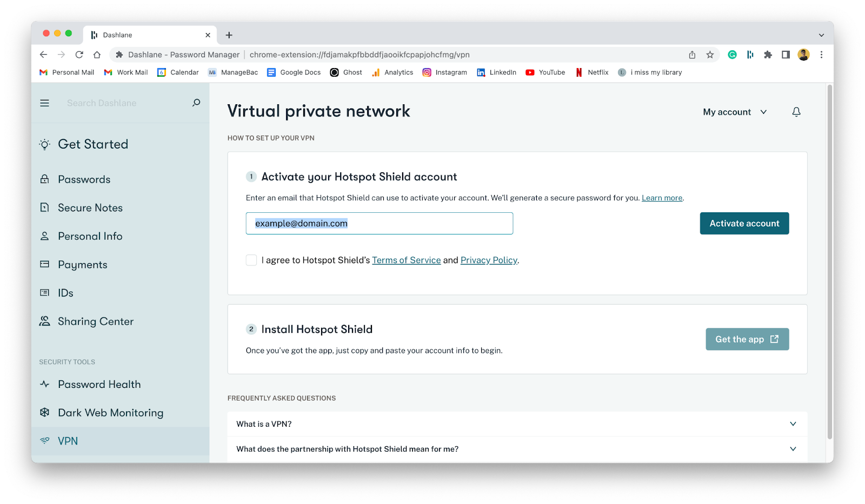Image resolution: width=865 pixels, height=504 pixels.
Task: Open Work Mail bookmark
Action: (x=126, y=72)
